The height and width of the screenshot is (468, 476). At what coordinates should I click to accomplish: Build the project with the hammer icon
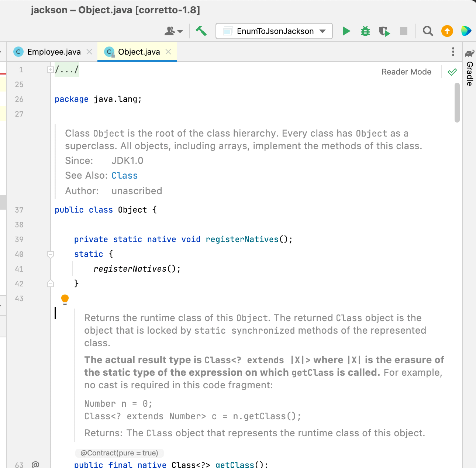[x=201, y=31]
